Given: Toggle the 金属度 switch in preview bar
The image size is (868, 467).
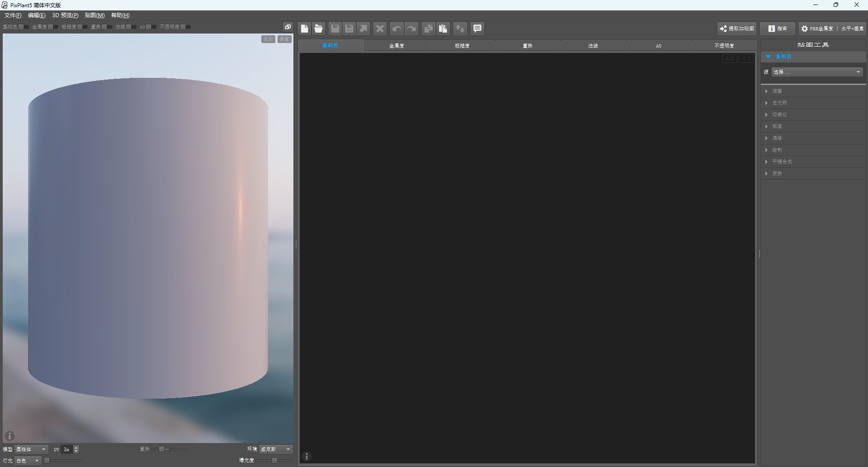Looking at the screenshot, I should (x=53, y=27).
